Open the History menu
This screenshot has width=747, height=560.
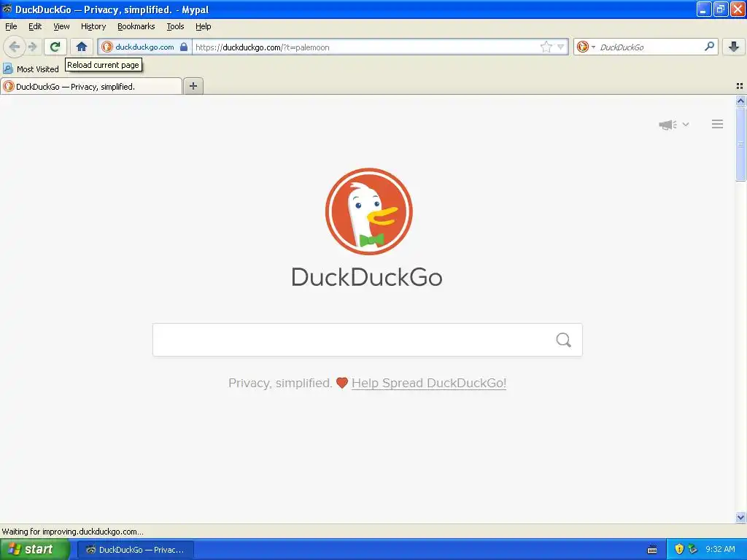(93, 26)
